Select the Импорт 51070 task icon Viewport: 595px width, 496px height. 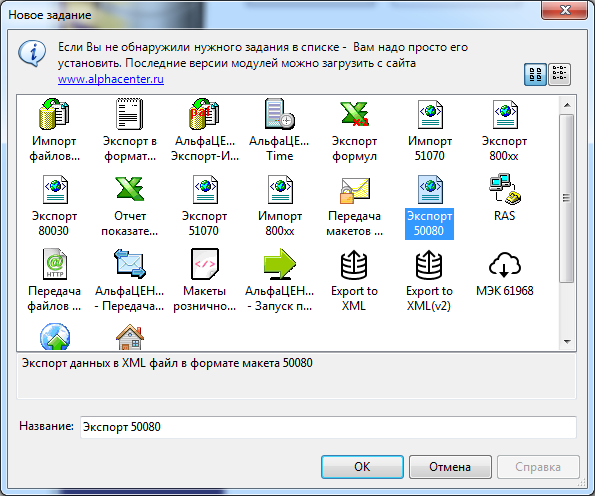[430, 114]
